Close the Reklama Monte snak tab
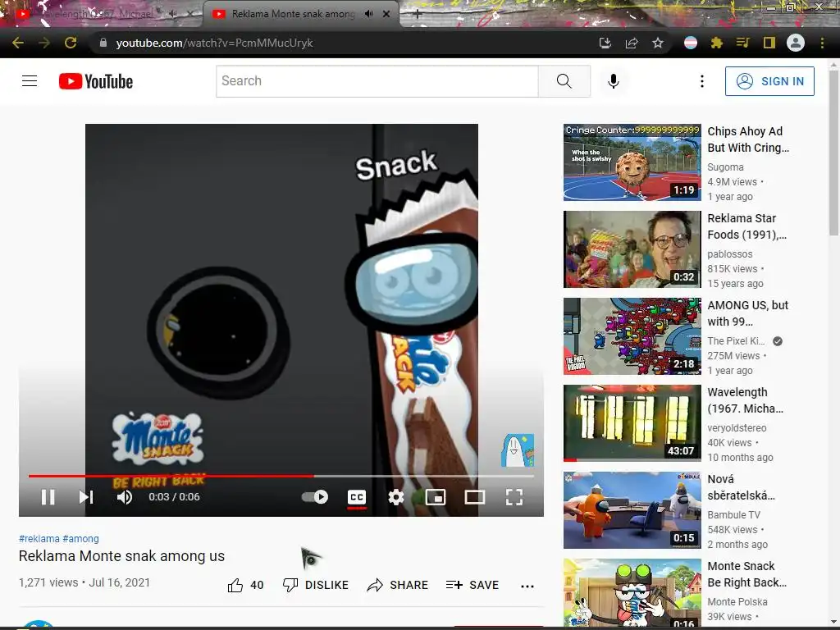The image size is (840, 630). click(386, 14)
